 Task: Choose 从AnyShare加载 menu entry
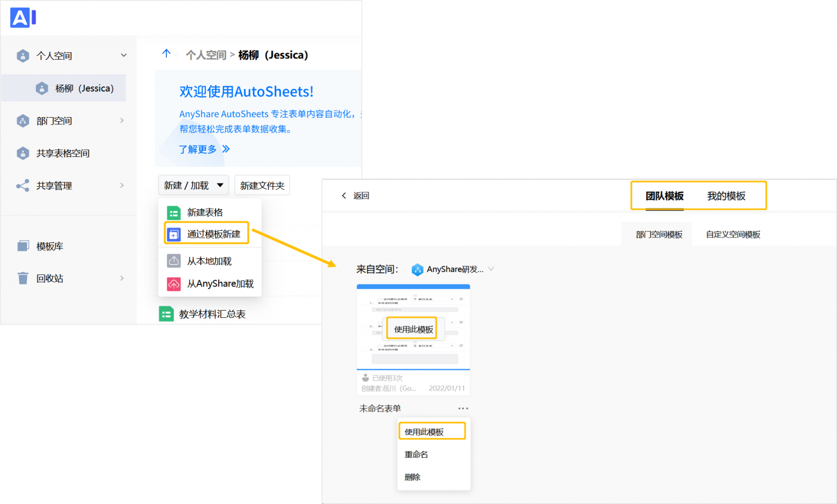(210, 284)
